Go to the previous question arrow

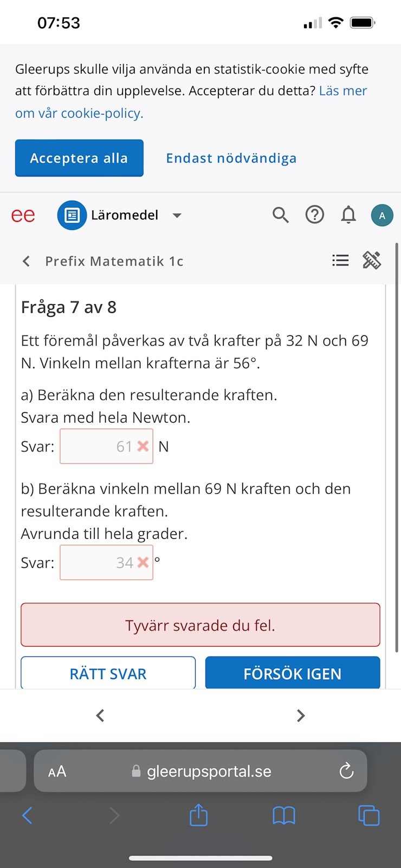[x=100, y=716]
